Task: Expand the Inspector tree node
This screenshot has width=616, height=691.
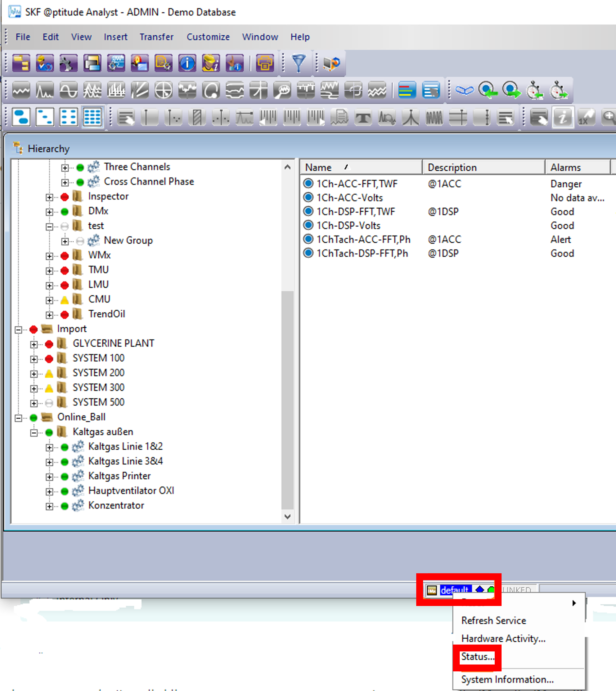Action: (x=49, y=197)
